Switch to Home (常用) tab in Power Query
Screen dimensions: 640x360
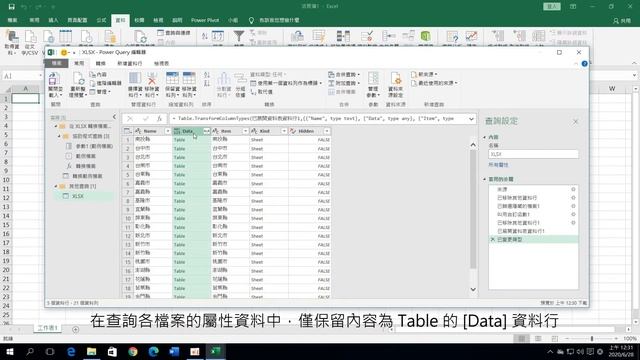[79, 63]
